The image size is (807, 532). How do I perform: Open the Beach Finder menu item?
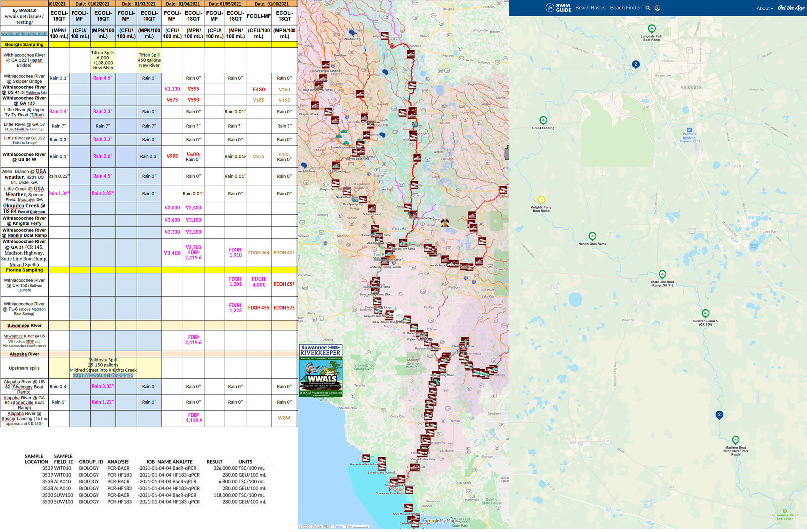(625, 8)
